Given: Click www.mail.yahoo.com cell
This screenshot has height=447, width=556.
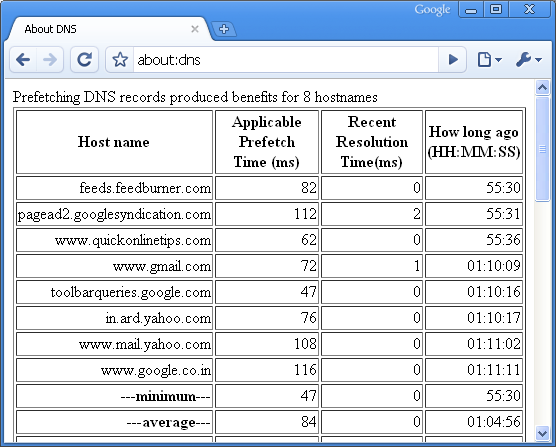Looking at the screenshot, I should click(114, 344).
